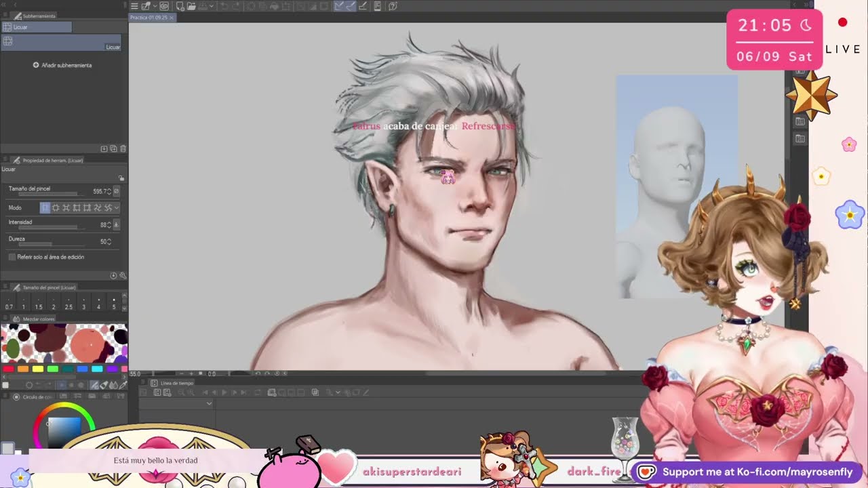Click the reset clock icon in tool property
Image resolution: width=868 pixels, height=488 pixels.
click(x=113, y=276)
